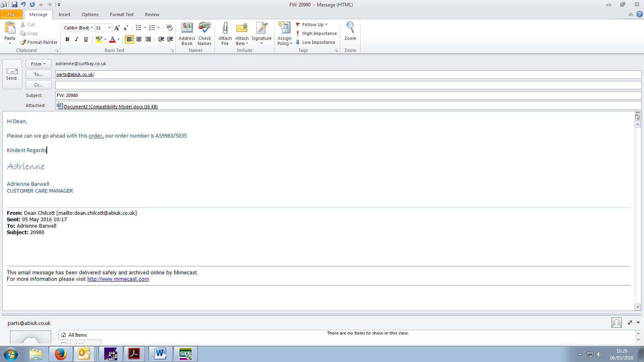This screenshot has width=644, height=362.
Task: Toggle Bold formatting
Action: 67,39
